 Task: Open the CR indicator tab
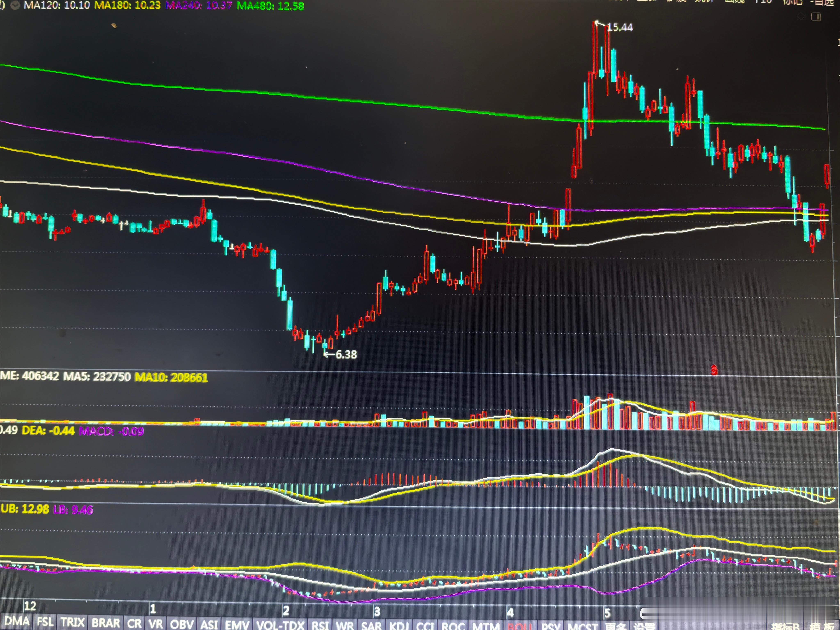click(x=134, y=623)
